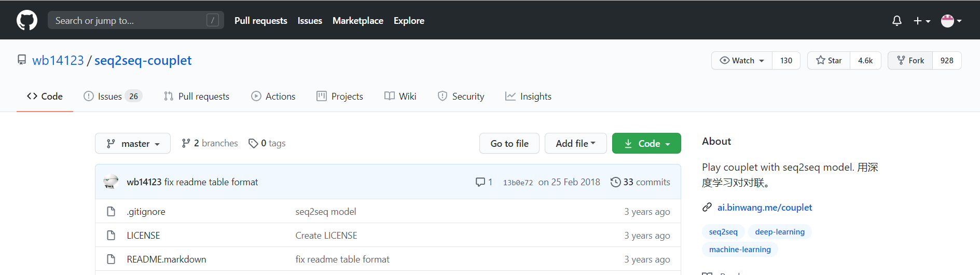
Task: Click the 0 tags icon
Action: [253, 143]
